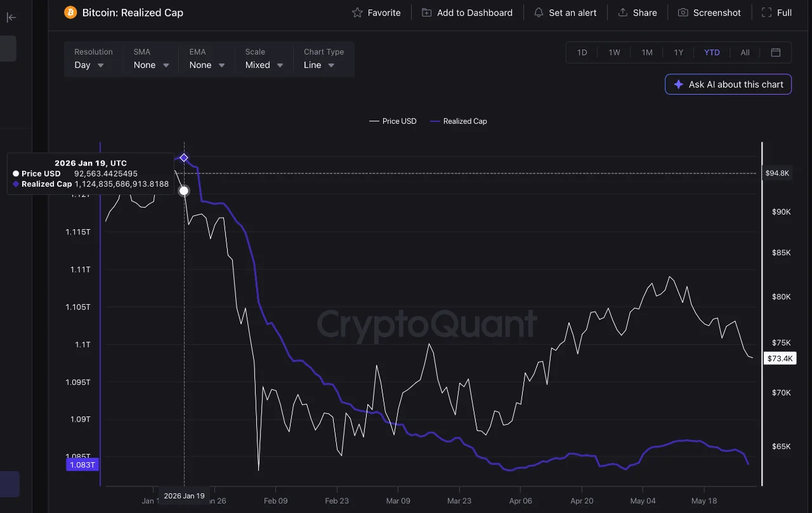
Task: Click the Add to Dashboard icon
Action: (427, 13)
